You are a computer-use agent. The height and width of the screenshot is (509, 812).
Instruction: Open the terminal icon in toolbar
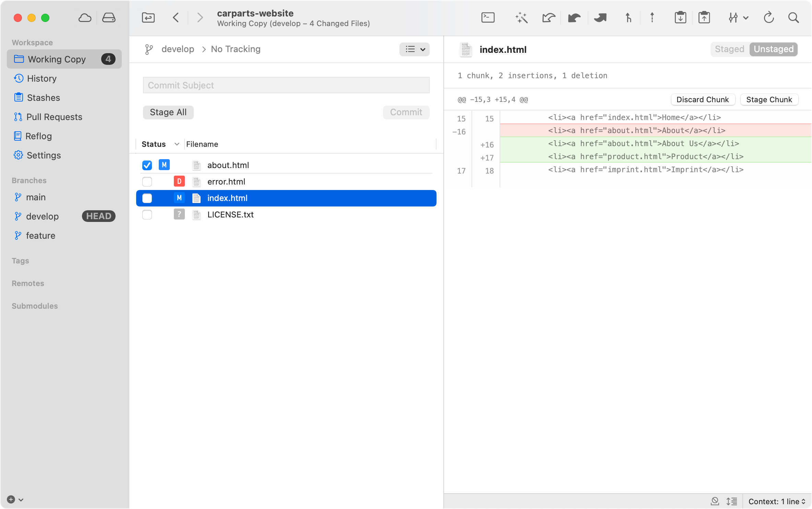[488, 17]
